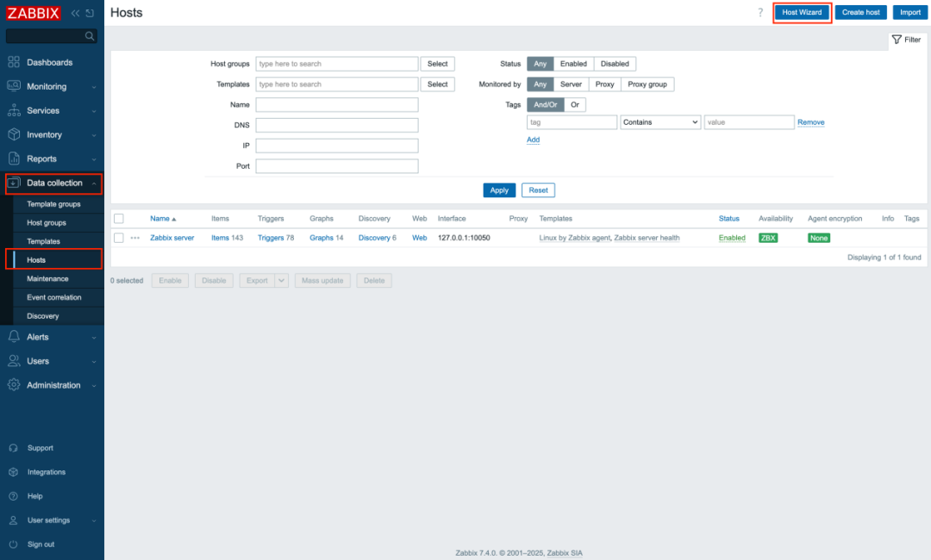Open Templates submenu item
Screen dimensions: 931x560
(x=43, y=241)
